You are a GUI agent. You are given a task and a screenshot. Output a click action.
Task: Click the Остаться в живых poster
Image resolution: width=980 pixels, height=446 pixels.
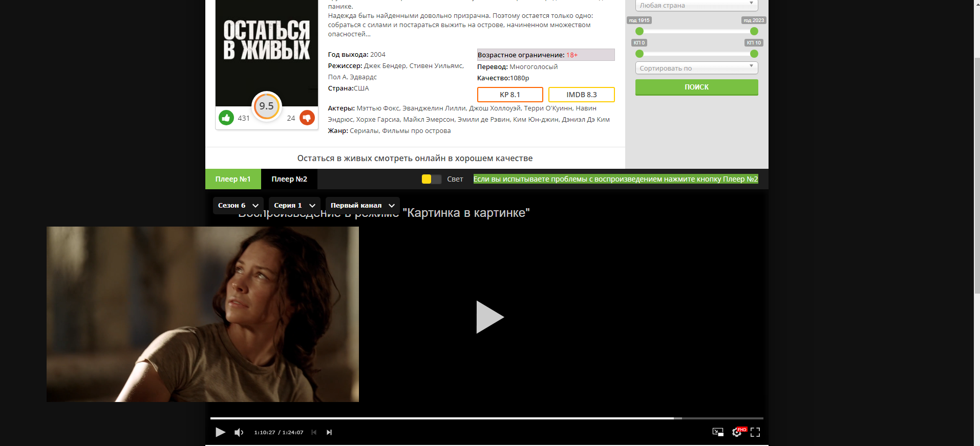(x=267, y=53)
